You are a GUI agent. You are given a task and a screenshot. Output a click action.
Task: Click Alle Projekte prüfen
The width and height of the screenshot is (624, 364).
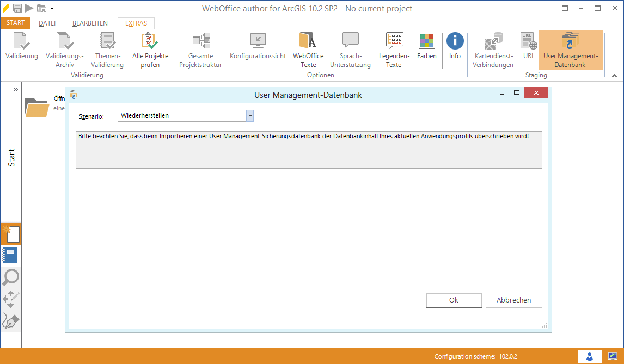pyautogui.click(x=149, y=48)
